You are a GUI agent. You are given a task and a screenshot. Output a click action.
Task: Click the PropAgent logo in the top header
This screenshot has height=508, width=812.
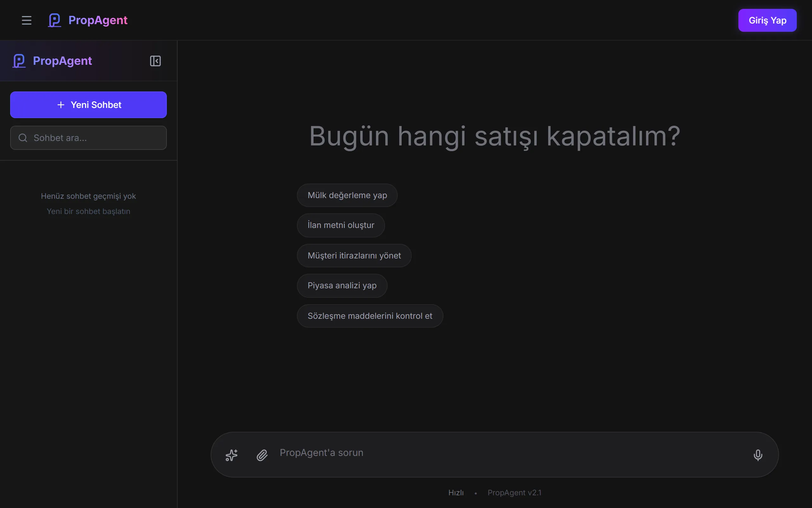tap(54, 20)
